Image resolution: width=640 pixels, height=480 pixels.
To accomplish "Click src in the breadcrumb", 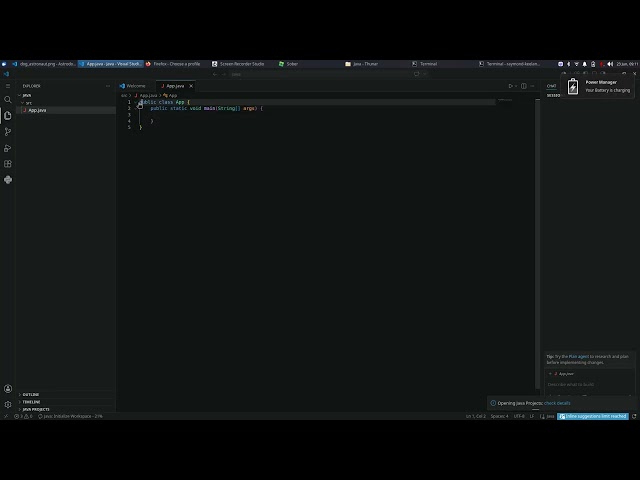I will pyautogui.click(x=124, y=96).
